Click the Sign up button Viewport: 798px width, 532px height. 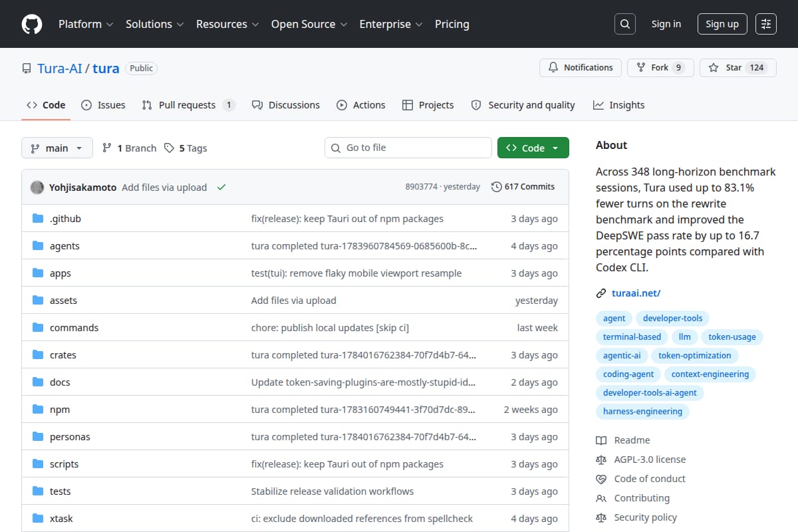[722, 24]
